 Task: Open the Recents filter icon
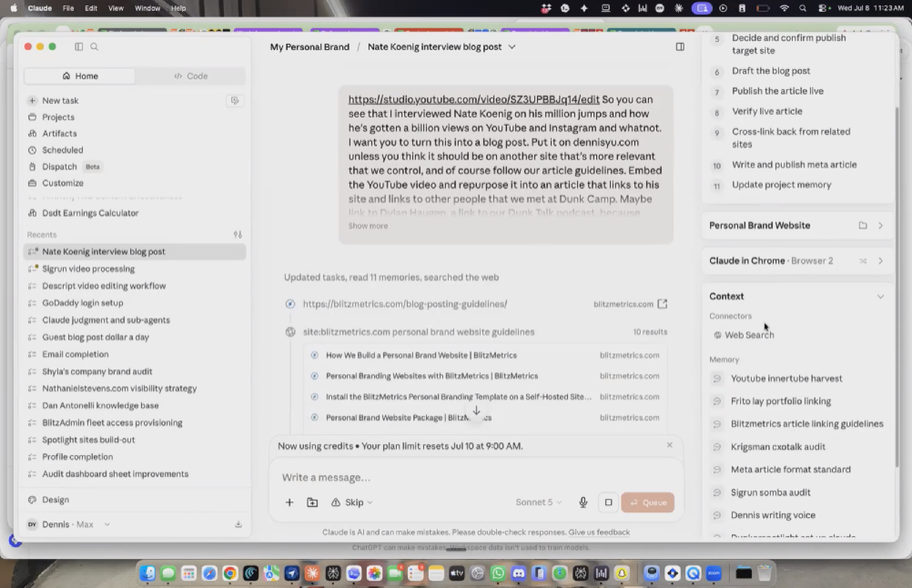click(x=238, y=235)
